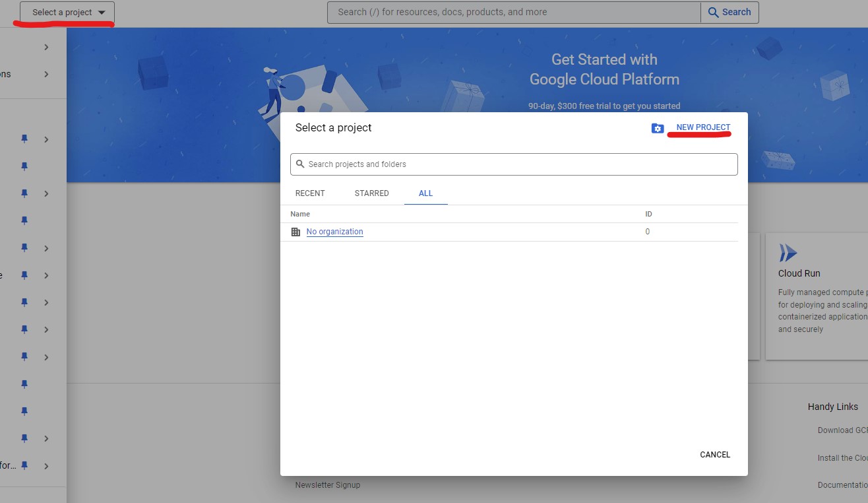Select the ALL tab

click(x=425, y=193)
